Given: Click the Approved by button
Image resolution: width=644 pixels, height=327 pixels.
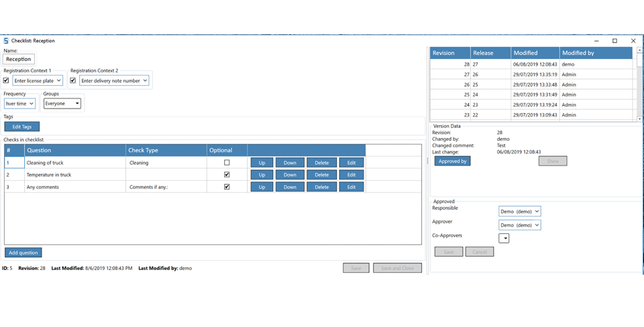Looking at the screenshot, I should pyautogui.click(x=452, y=161).
